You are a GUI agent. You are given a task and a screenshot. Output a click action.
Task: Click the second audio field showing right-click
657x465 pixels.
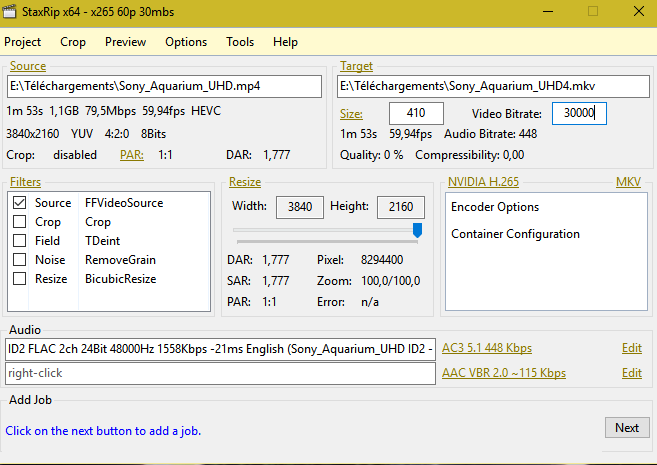220,373
